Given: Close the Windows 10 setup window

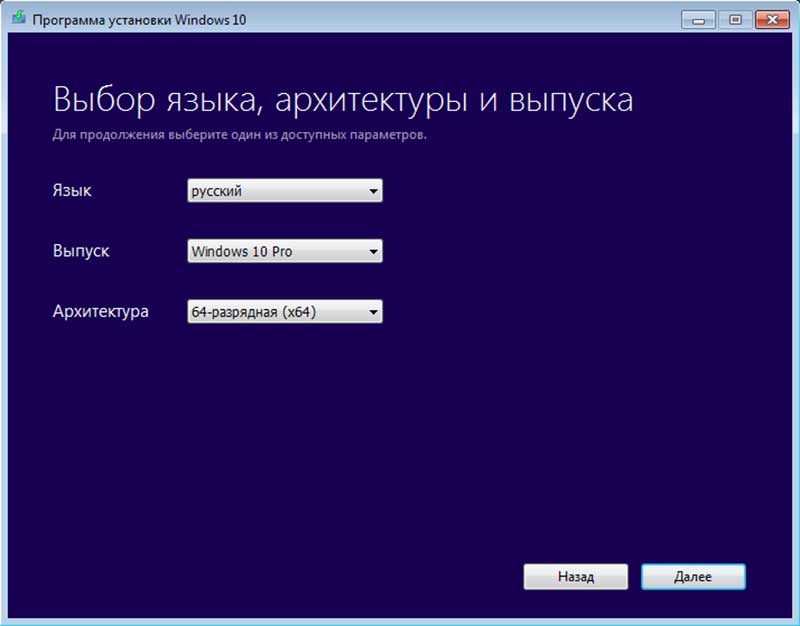Looking at the screenshot, I should pyautogui.click(x=774, y=18).
